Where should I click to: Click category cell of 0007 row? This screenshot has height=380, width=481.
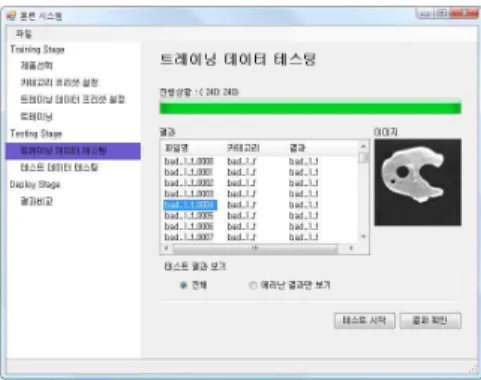(x=242, y=237)
